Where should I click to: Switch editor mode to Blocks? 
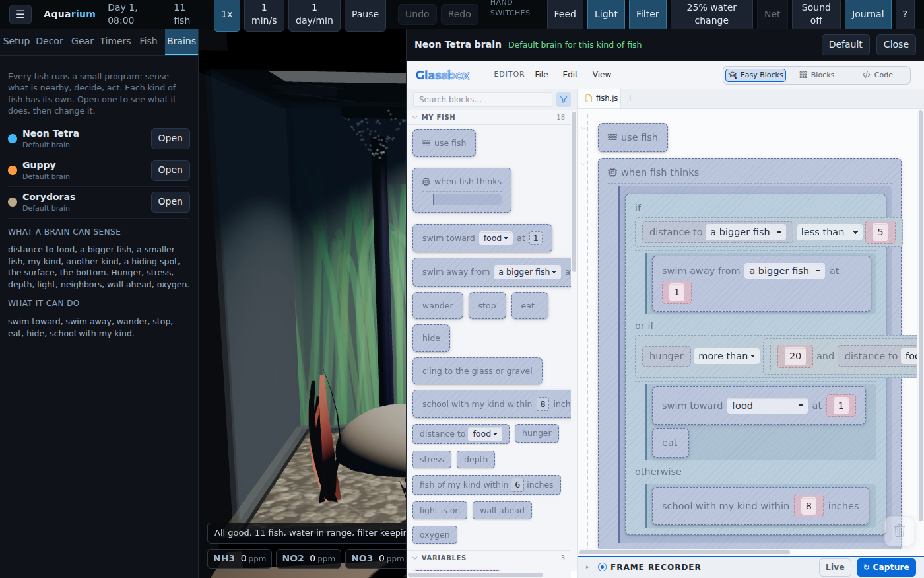817,75
